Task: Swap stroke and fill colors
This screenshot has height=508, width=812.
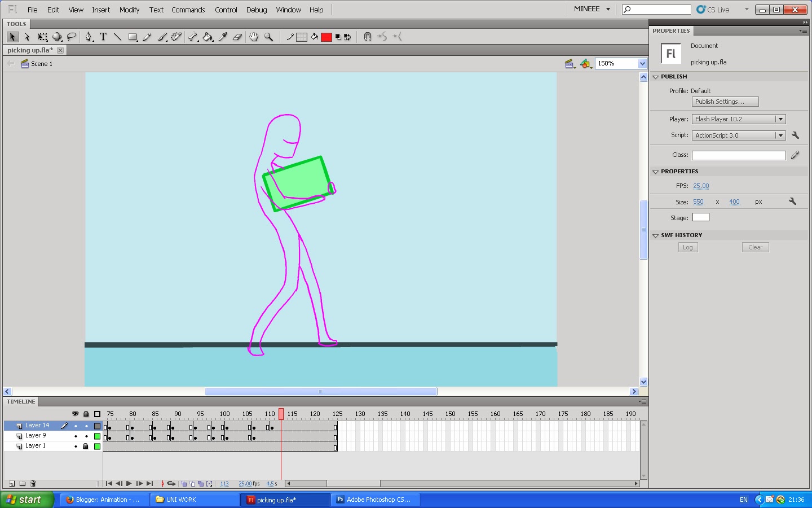Action: (x=347, y=37)
